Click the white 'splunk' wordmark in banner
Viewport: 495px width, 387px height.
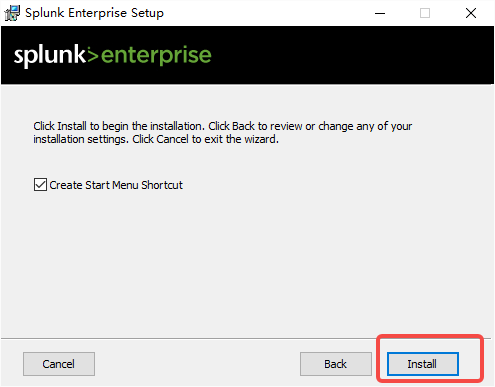pyautogui.click(x=50, y=55)
